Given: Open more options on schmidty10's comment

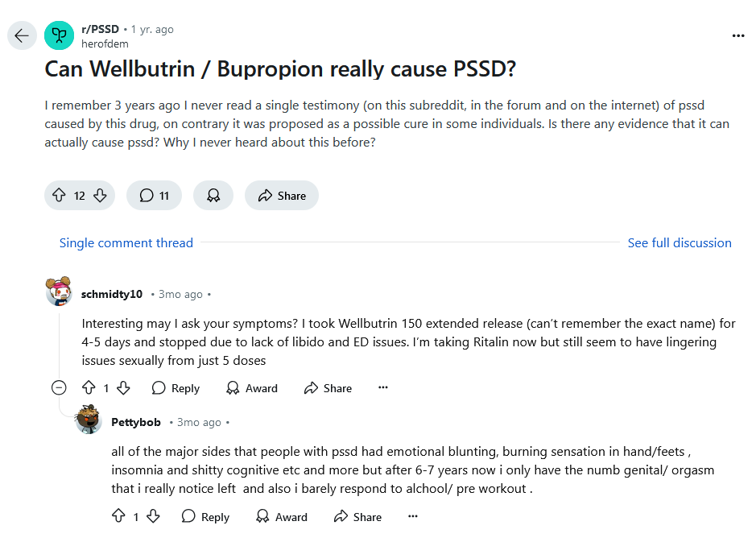Looking at the screenshot, I should pyautogui.click(x=382, y=387).
